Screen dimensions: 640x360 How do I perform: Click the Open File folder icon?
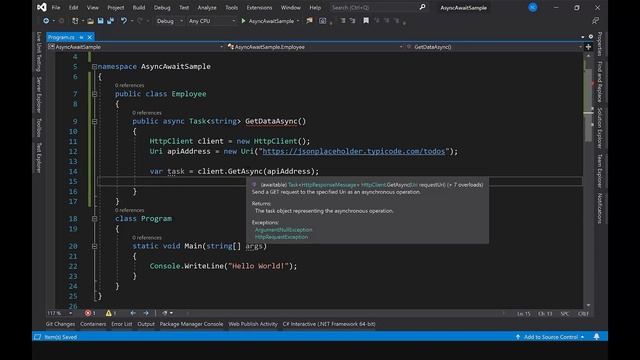pos(91,21)
